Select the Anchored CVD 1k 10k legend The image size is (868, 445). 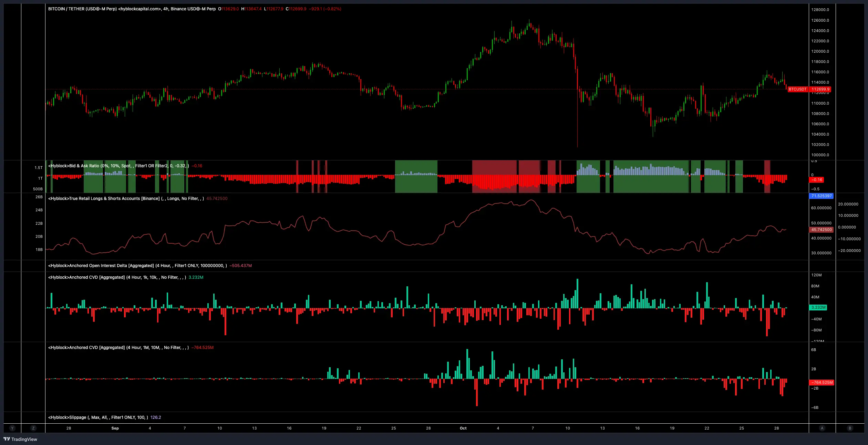tap(117, 277)
